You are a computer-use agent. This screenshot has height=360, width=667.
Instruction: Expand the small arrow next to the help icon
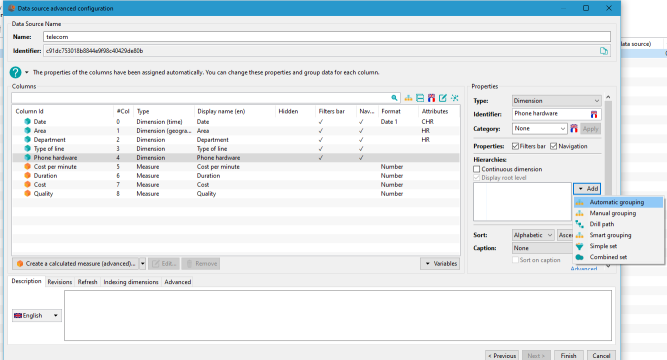[x=26, y=72]
